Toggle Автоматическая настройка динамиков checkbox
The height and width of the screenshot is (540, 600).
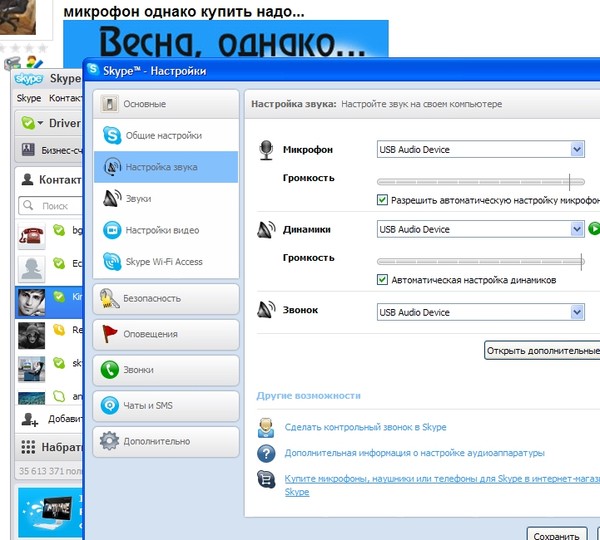coord(382,280)
